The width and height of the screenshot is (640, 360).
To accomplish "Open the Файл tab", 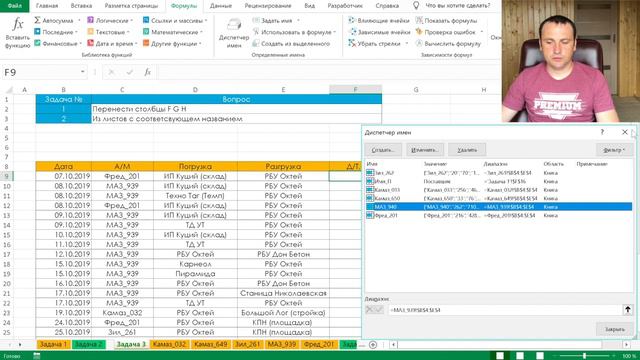I will pyautogui.click(x=14, y=6).
